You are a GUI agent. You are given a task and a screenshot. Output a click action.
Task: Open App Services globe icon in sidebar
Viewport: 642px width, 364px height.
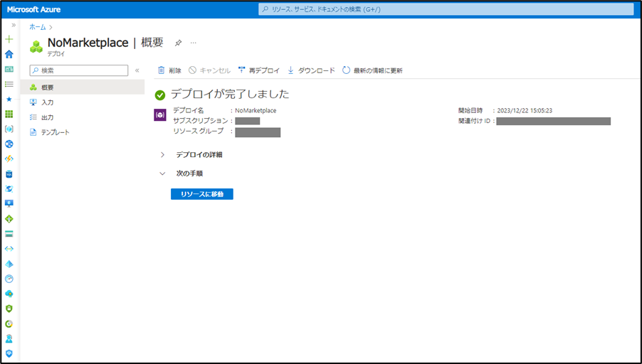9,144
